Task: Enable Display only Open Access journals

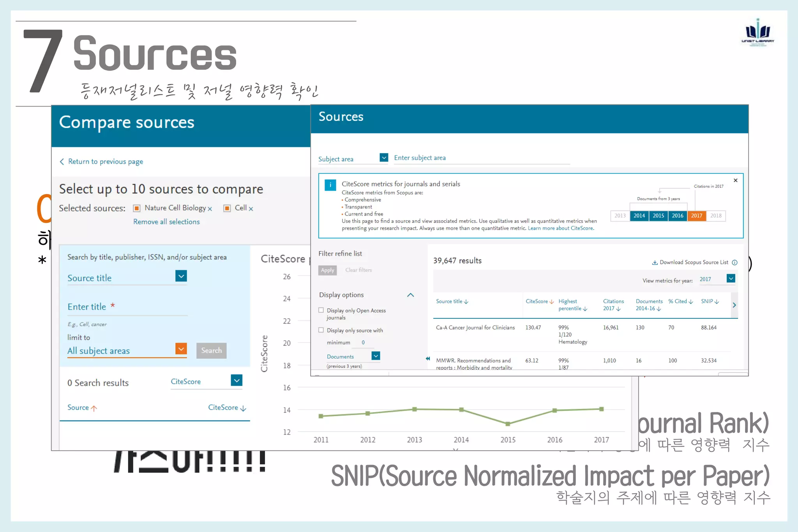Action: click(x=321, y=310)
